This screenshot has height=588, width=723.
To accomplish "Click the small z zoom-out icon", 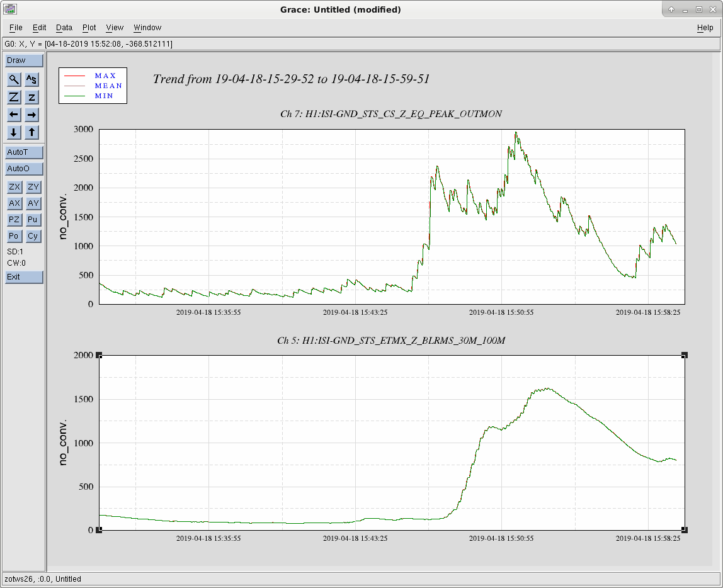I will click(x=31, y=97).
